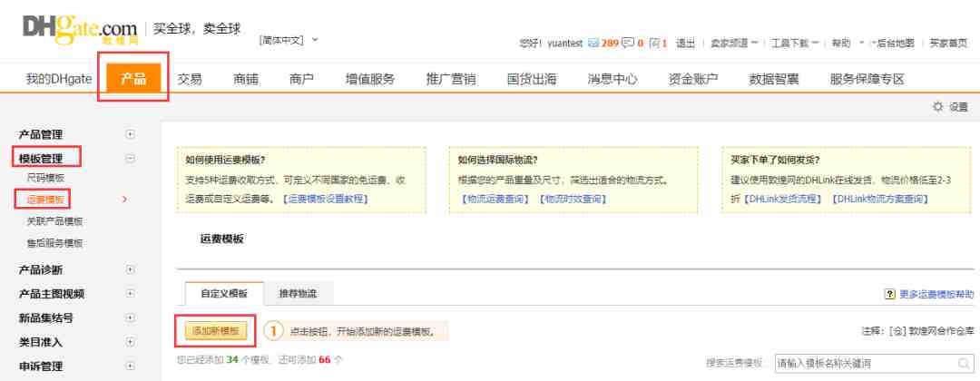Open the 国货出海 main menu tab

click(531, 79)
